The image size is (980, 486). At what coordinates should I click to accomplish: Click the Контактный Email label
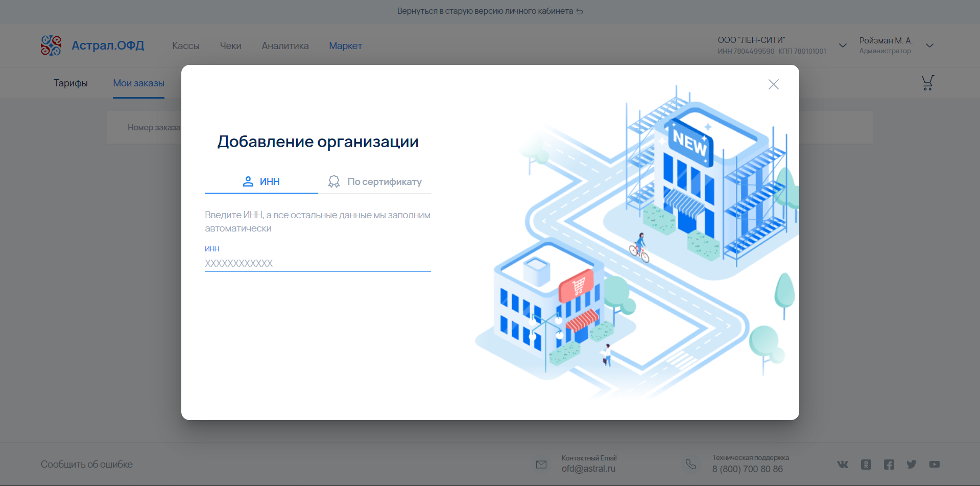pos(589,458)
